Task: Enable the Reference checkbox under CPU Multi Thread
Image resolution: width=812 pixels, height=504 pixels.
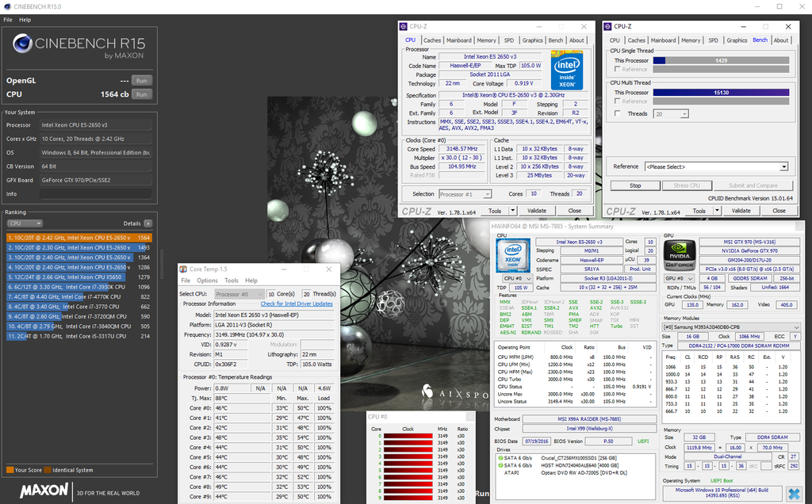Action: (617, 101)
